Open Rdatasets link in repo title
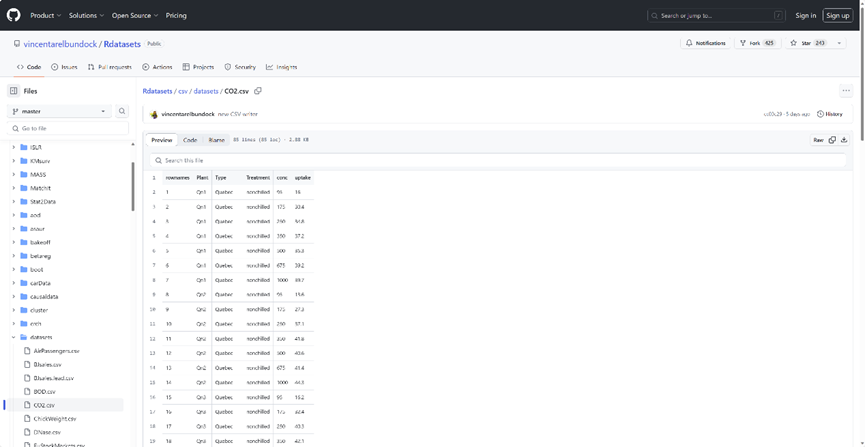The height and width of the screenshot is (447, 865). pos(122,44)
